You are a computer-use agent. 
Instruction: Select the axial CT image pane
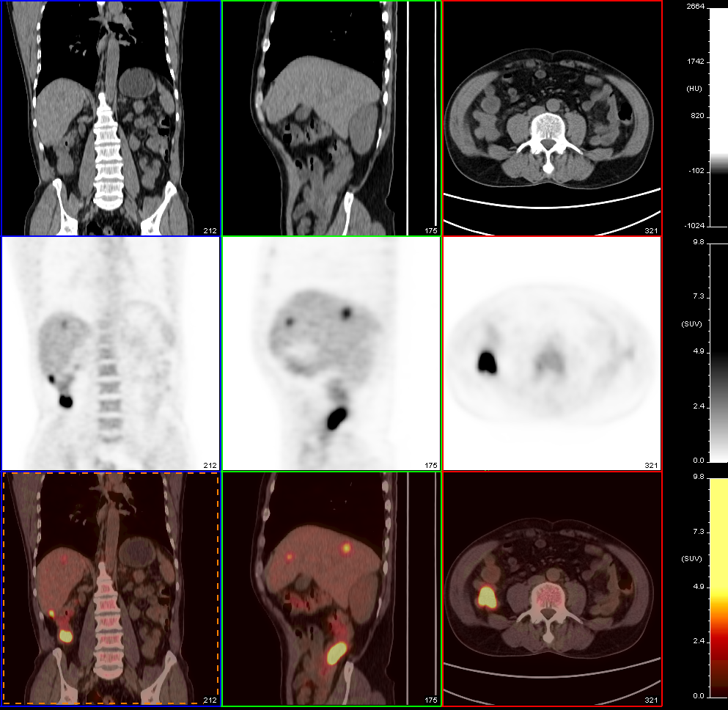click(552, 118)
